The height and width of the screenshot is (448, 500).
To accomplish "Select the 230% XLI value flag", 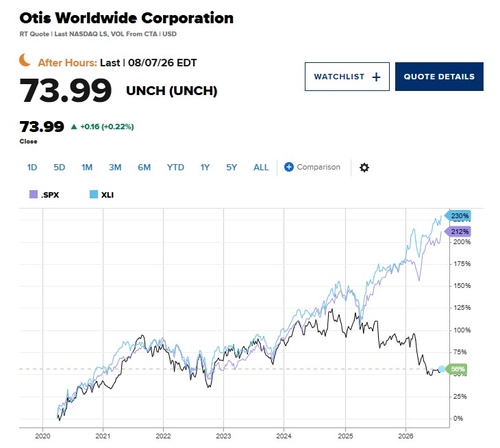I will pos(458,216).
